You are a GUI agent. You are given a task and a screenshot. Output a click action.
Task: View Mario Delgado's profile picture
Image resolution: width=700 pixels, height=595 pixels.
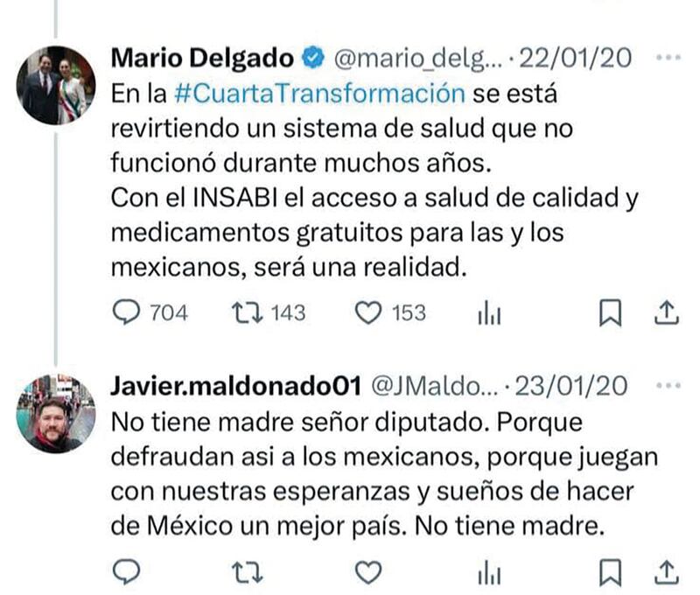(56, 85)
